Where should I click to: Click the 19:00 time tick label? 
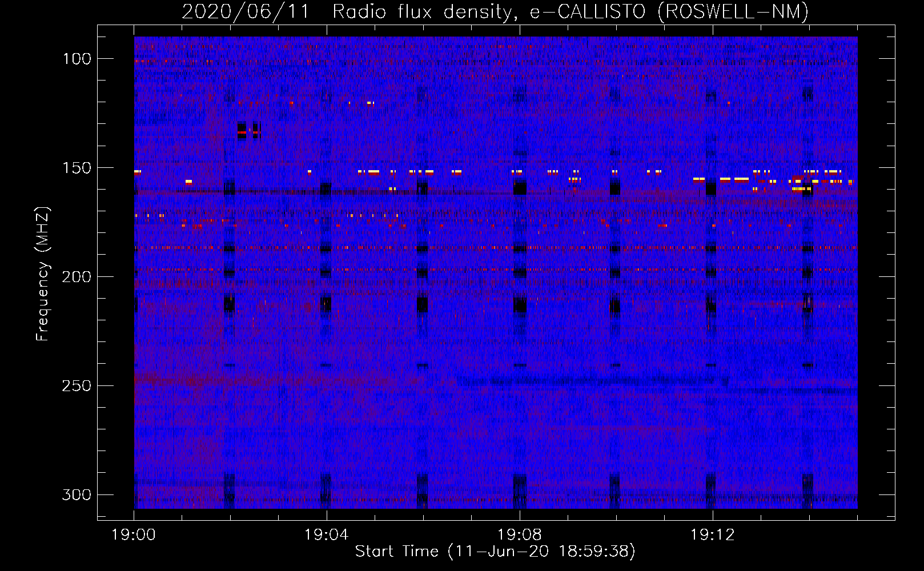pyautogui.click(x=134, y=535)
